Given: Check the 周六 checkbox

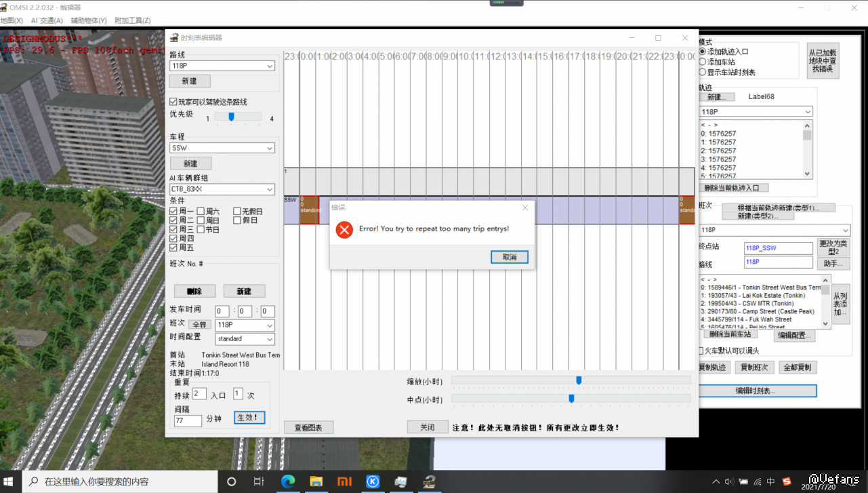Looking at the screenshot, I should pos(201,212).
